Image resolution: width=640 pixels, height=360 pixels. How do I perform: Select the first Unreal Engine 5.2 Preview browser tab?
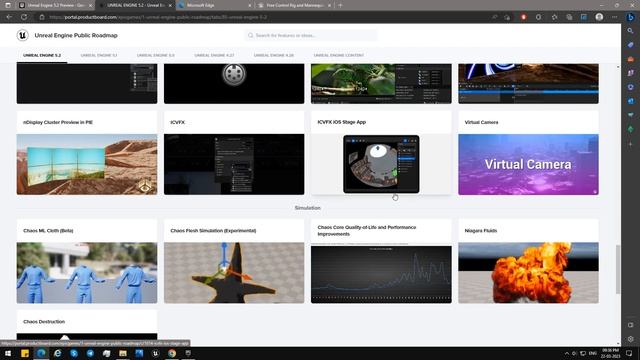click(55, 5)
